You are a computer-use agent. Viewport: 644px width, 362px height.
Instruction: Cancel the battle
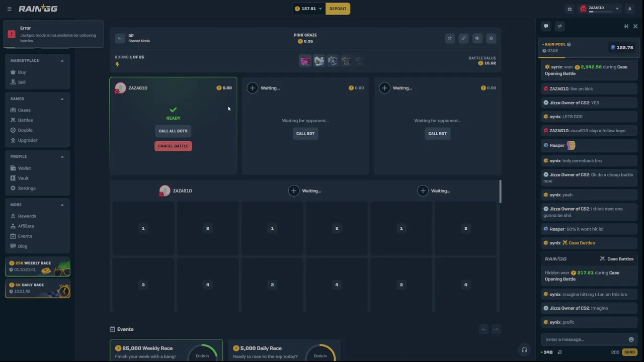coord(173,146)
